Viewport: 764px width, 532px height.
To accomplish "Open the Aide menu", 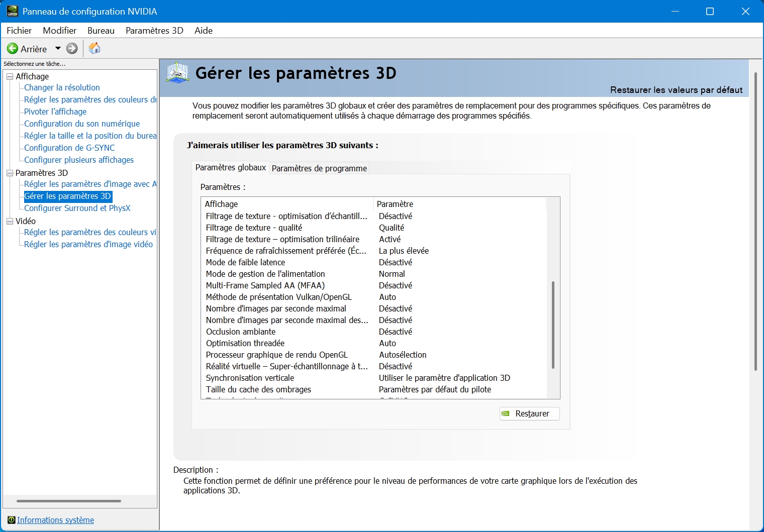I will 204,31.
